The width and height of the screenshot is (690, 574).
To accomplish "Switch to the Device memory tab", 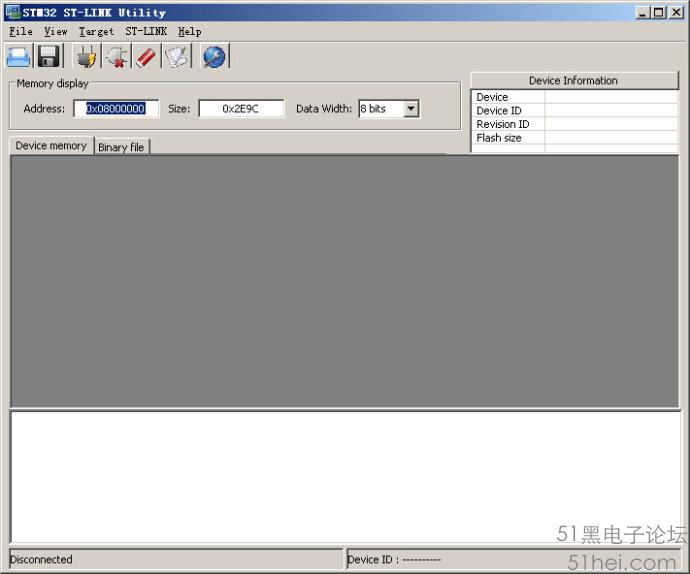I will point(51,146).
